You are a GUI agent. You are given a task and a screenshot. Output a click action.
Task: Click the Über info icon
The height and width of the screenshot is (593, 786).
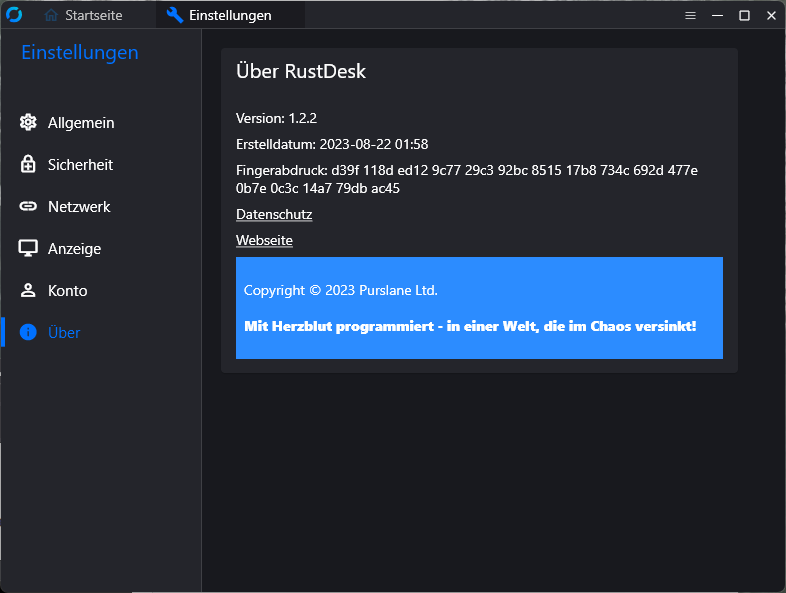point(28,332)
